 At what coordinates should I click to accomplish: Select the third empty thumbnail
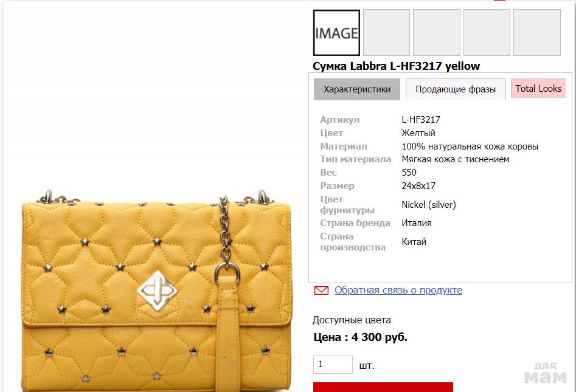[x=436, y=33]
